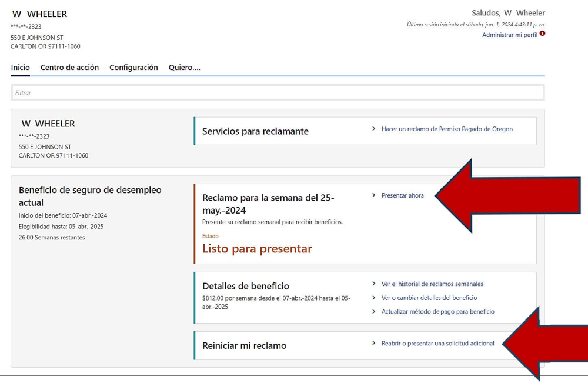View Ver el historial de reclamos semanales
588x383 pixels.
coord(432,284)
